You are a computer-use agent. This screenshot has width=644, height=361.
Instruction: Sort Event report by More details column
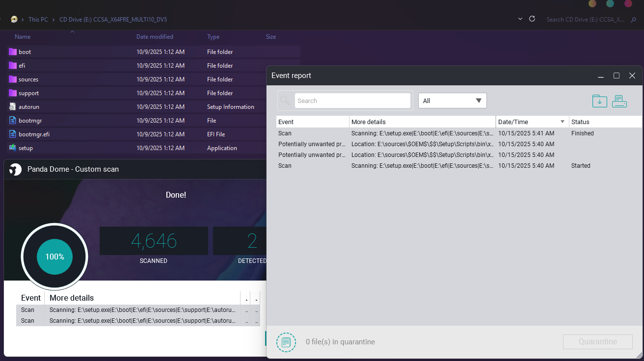(x=423, y=122)
